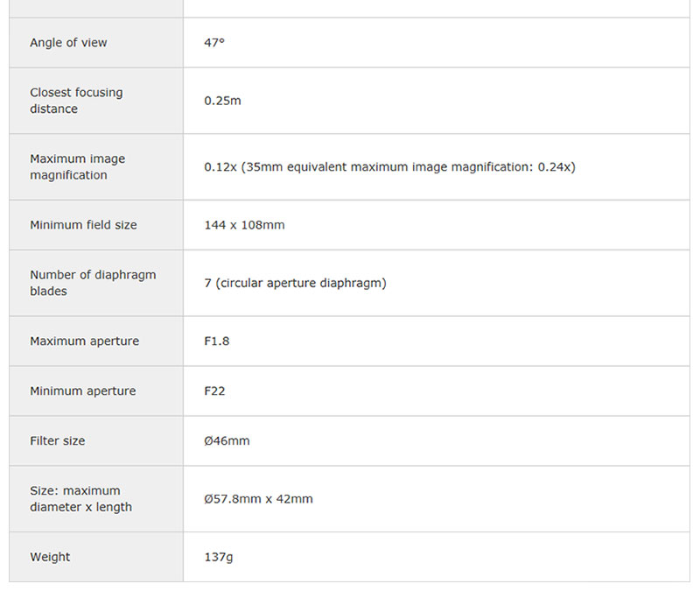
Task: Select the F22 aperture value
Action: coord(214,391)
